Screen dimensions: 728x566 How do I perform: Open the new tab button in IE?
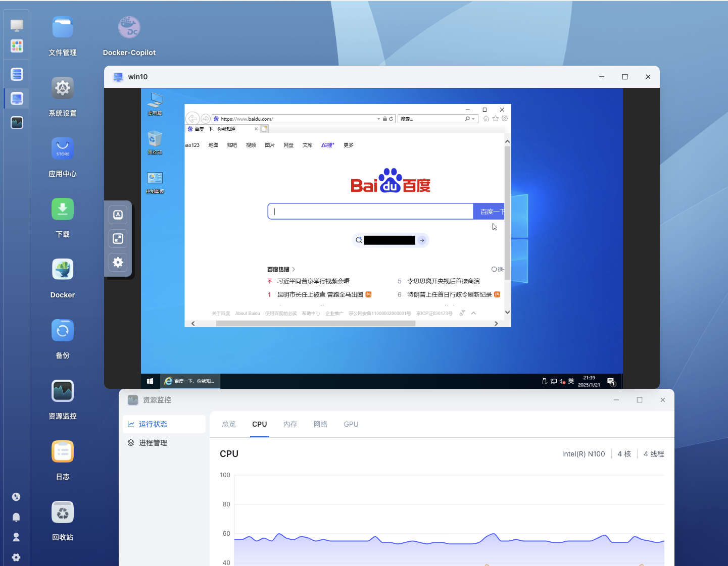pyautogui.click(x=264, y=129)
